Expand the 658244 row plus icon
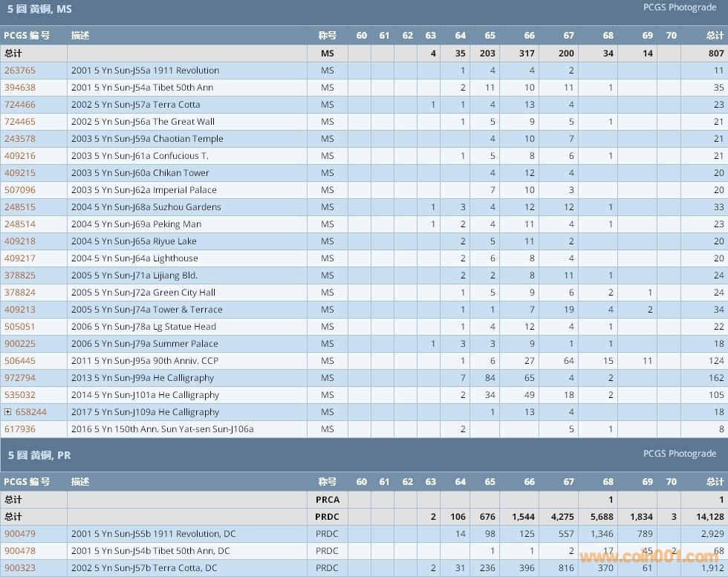 tap(8, 412)
